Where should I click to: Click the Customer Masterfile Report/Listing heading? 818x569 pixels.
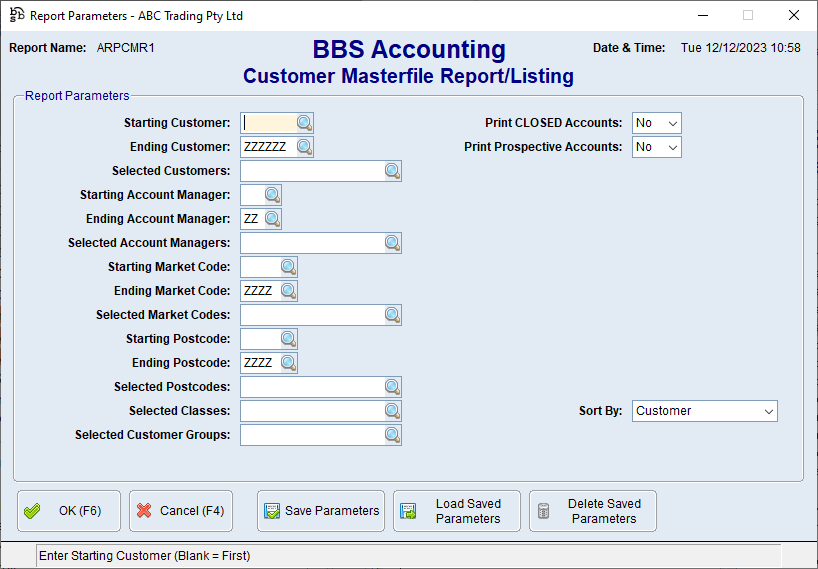click(x=408, y=76)
